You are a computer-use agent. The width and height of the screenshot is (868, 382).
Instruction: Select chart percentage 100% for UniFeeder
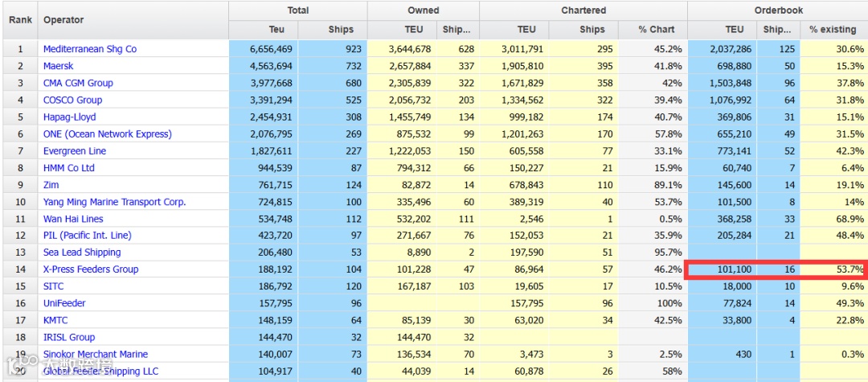click(x=669, y=303)
